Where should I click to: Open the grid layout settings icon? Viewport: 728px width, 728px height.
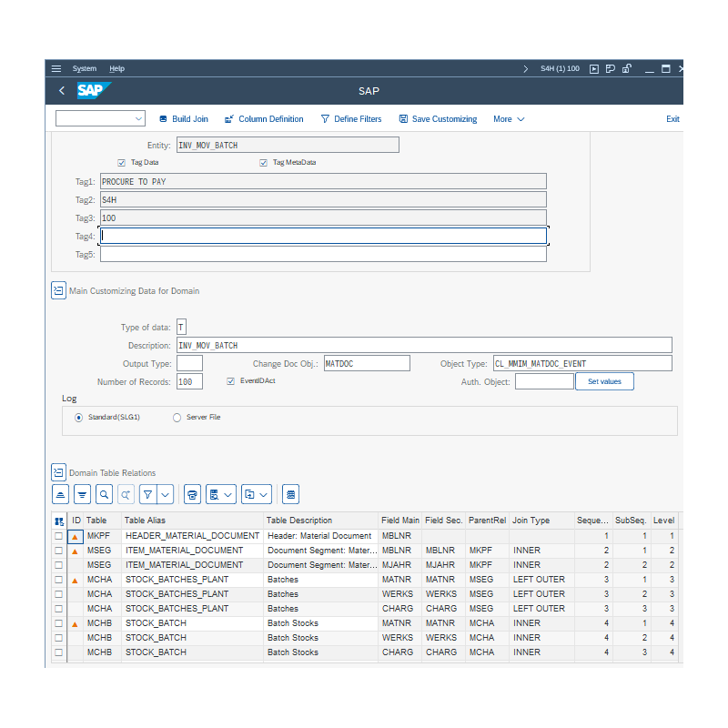(x=290, y=494)
